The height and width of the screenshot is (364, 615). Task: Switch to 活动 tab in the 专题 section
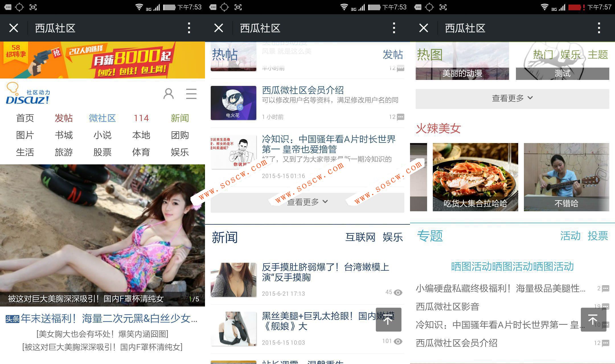571,236
